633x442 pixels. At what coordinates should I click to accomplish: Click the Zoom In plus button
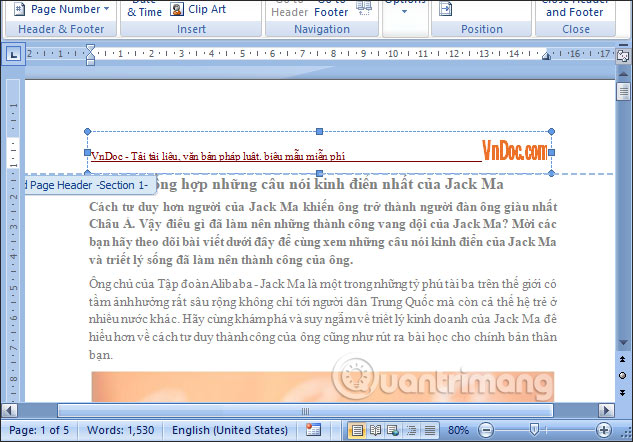(604, 430)
